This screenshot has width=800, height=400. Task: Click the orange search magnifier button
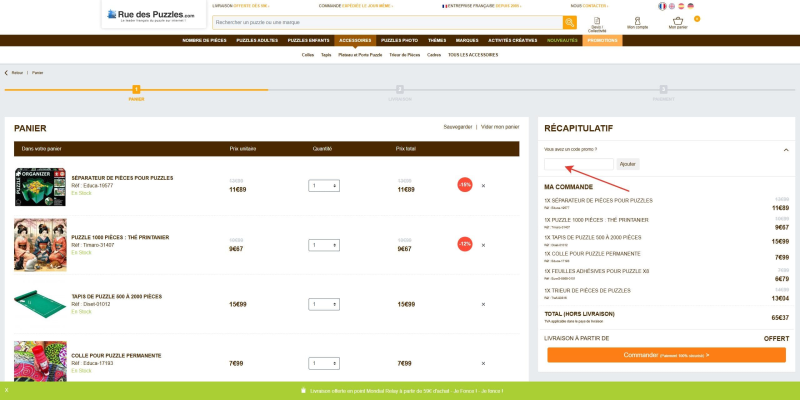point(569,22)
